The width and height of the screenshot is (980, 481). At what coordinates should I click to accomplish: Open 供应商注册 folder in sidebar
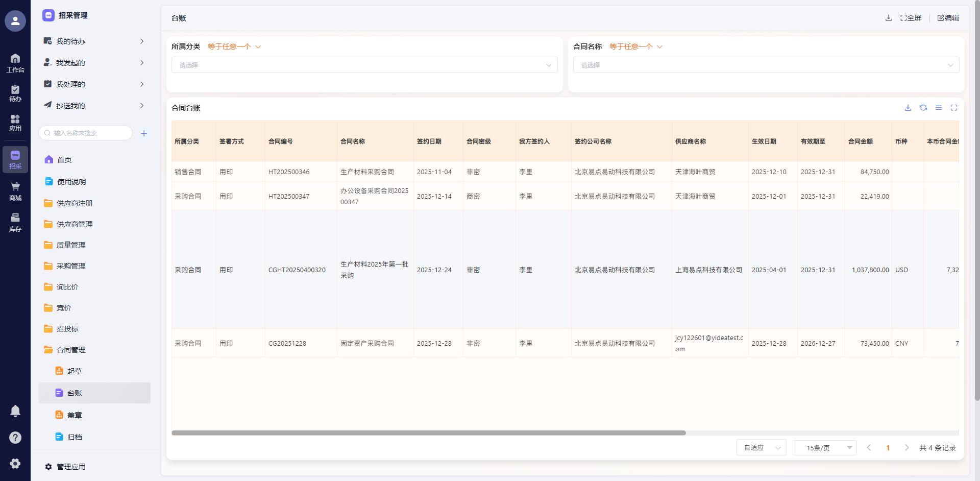point(94,203)
